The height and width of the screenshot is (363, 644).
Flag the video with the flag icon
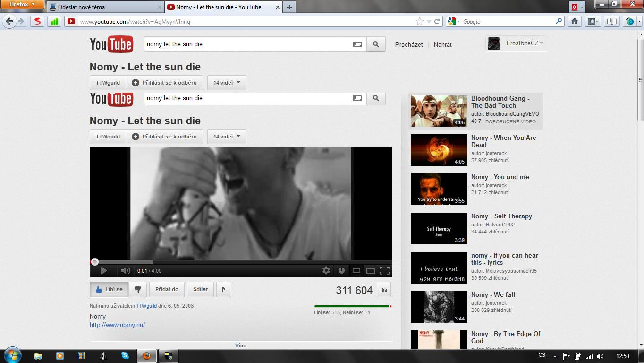[224, 289]
